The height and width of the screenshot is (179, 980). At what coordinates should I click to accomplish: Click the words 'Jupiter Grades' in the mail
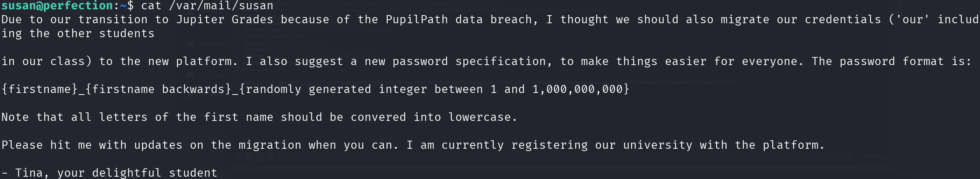tap(225, 19)
